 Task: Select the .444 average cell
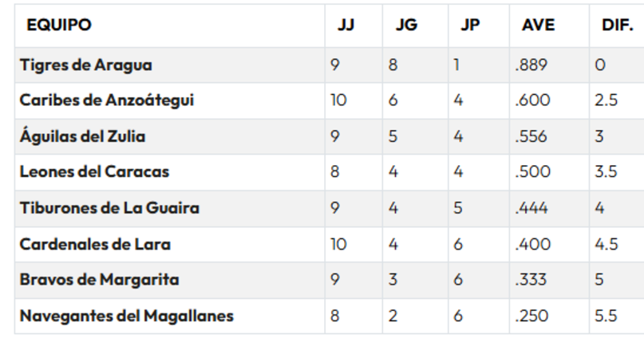point(531,208)
